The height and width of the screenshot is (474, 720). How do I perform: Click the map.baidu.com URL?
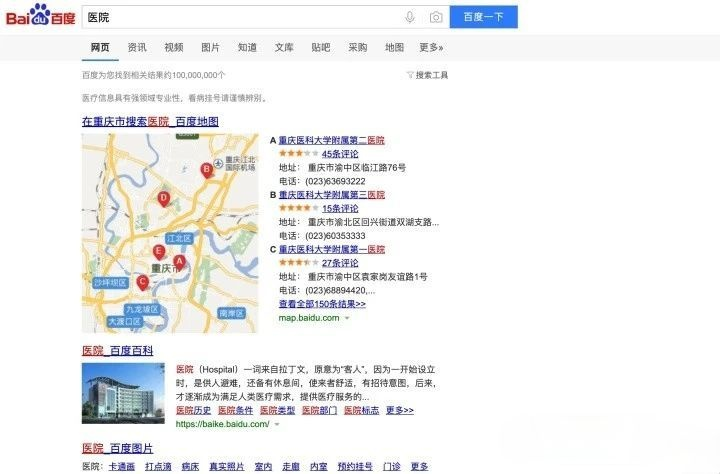click(x=309, y=318)
